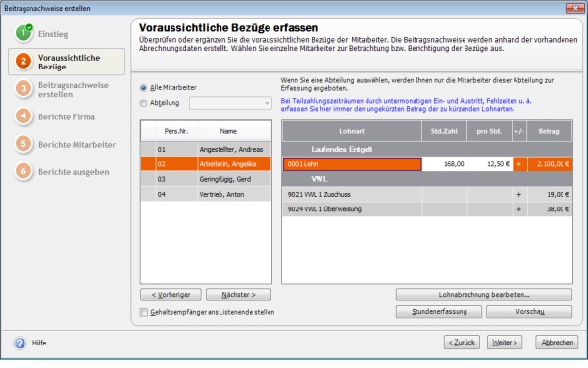This screenshot has width=588, height=368.
Task: Close the Beitragsnachweise erstellen window
Action: [575, 8]
